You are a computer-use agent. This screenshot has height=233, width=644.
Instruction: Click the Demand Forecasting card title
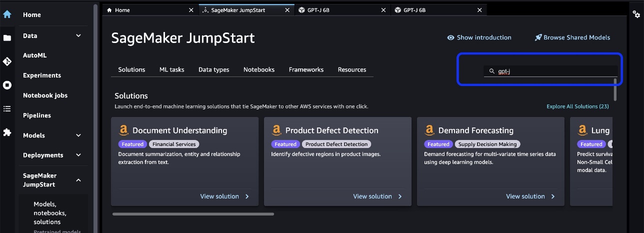(476, 130)
